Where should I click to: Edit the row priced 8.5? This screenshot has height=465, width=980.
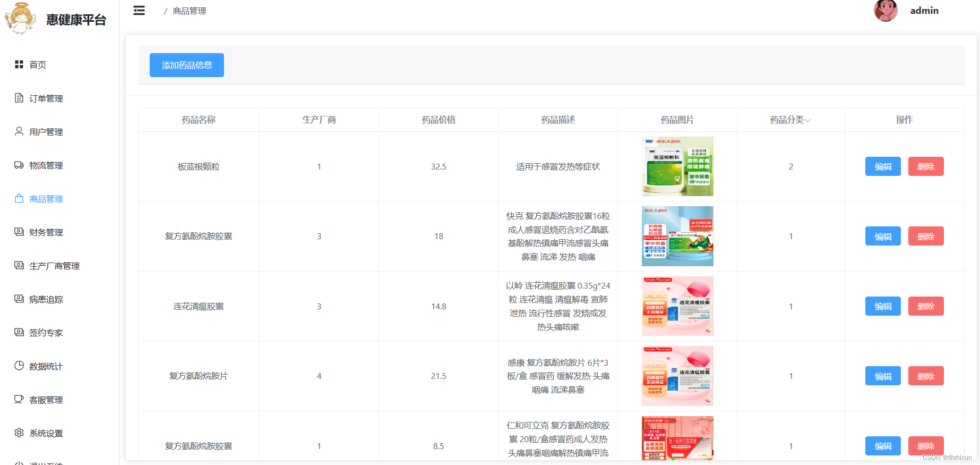pos(883,446)
